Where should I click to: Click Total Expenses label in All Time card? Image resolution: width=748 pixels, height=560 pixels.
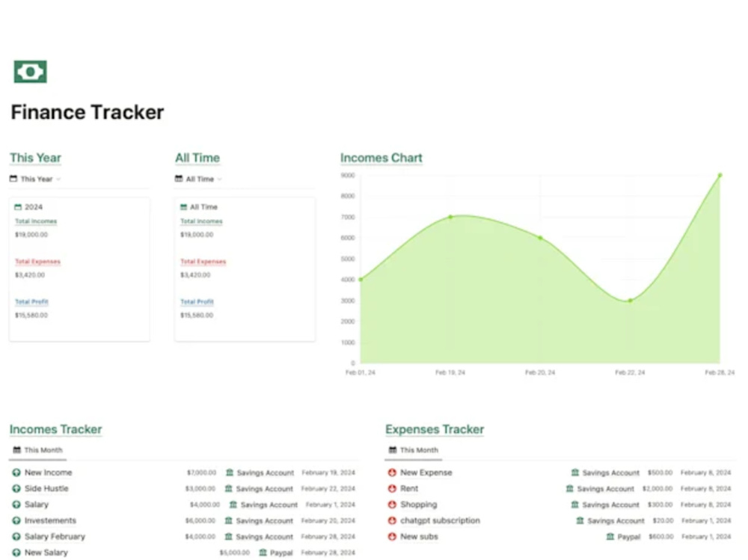click(x=203, y=262)
